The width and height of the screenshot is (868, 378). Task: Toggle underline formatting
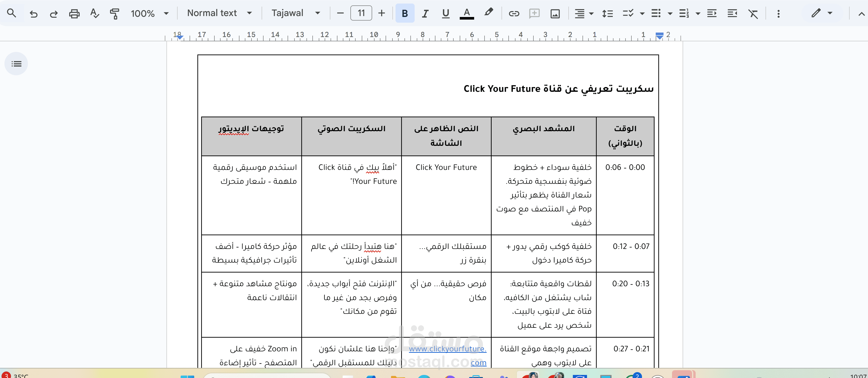click(x=446, y=13)
